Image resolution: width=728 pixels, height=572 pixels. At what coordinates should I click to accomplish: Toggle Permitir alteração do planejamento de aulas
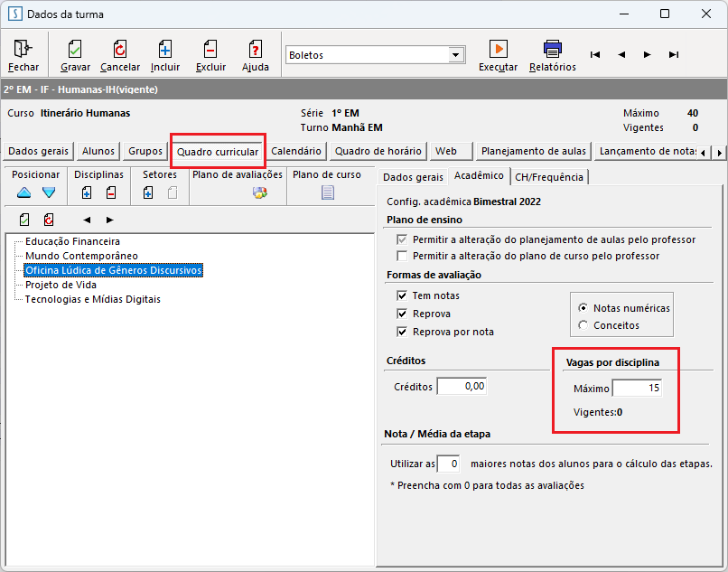click(x=402, y=239)
